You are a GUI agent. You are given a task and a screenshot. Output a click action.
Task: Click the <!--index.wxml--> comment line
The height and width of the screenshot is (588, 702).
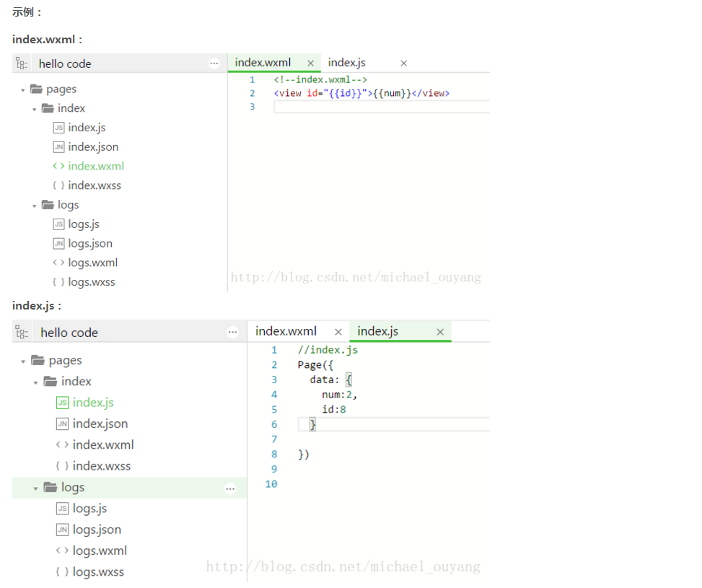click(320, 79)
